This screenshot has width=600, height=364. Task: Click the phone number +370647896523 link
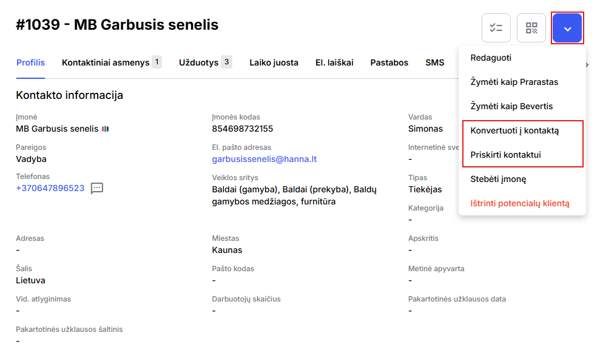pos(50,188)
